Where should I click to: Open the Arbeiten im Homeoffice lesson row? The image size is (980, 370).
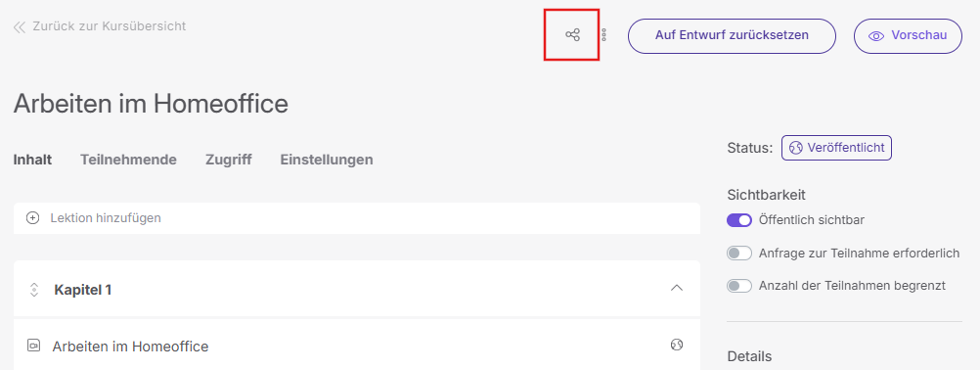tap(357, 345)
